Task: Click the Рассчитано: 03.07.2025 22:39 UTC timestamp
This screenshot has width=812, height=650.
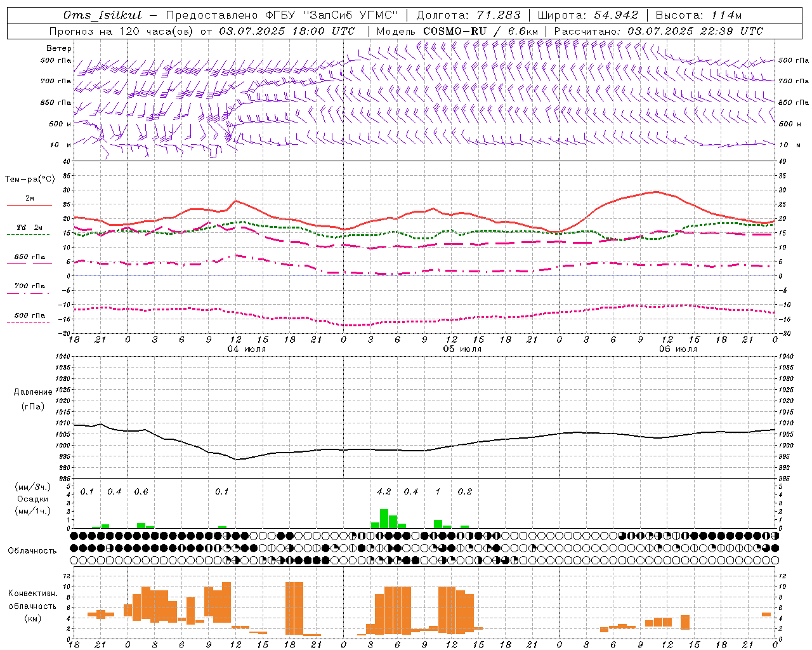Action: pos(658,31)
